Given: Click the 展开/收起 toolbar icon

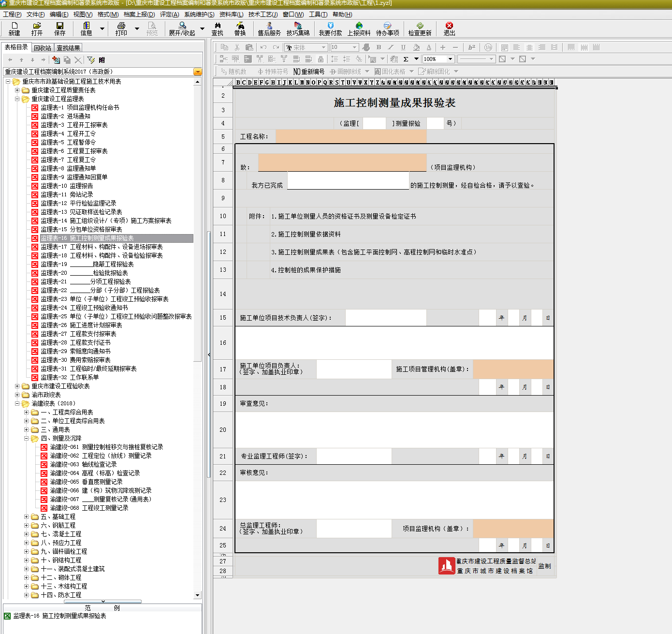Looking at the screenshot, I should point(182,29).
